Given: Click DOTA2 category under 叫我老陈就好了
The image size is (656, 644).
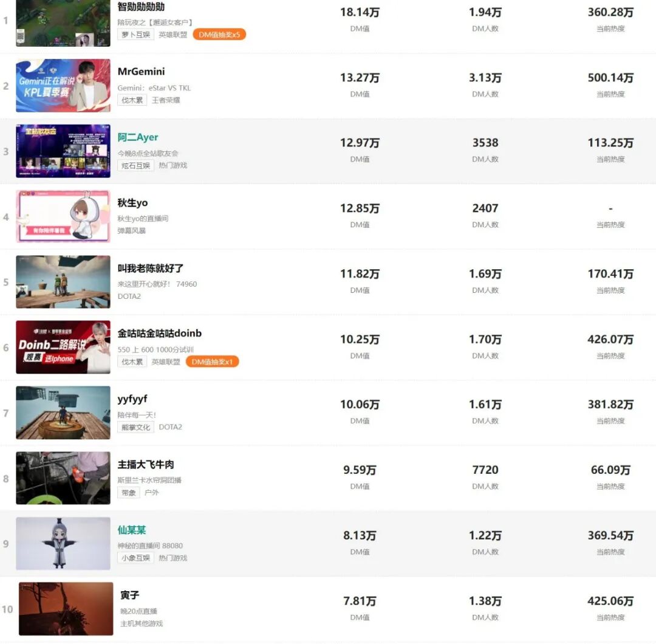Looking at the screenshot, I should pos(129,296).
